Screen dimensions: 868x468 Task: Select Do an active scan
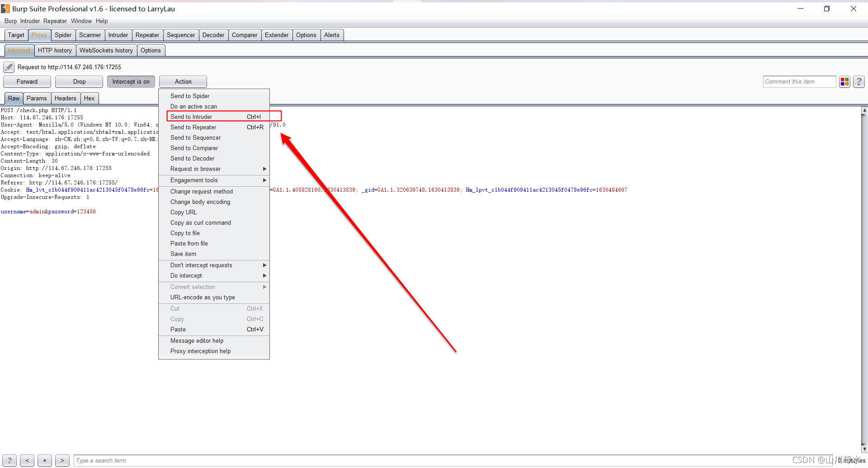[x=214, y=107]
